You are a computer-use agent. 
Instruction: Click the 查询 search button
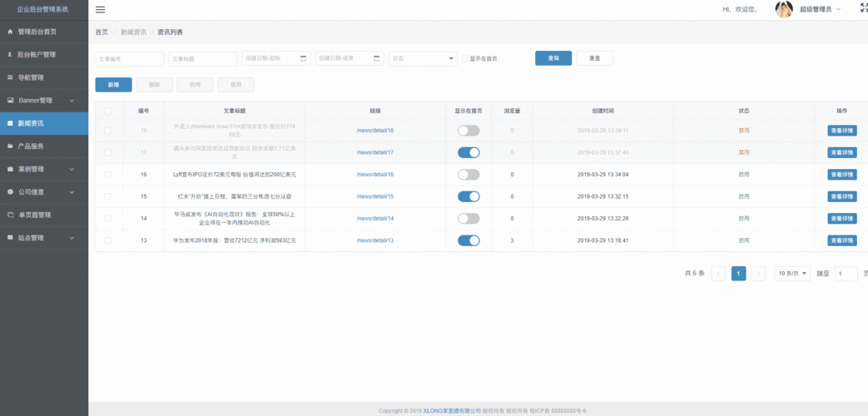point(553,58)
